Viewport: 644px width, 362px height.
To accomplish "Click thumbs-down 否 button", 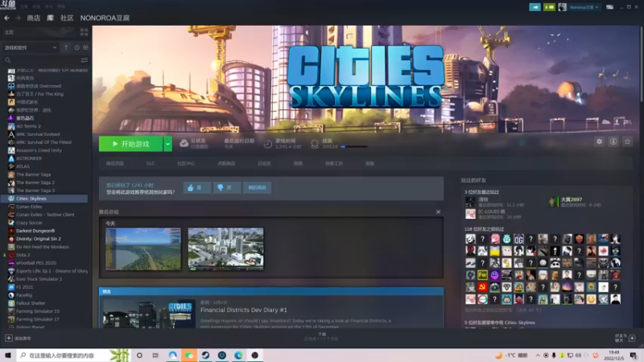I will (227, 187).
